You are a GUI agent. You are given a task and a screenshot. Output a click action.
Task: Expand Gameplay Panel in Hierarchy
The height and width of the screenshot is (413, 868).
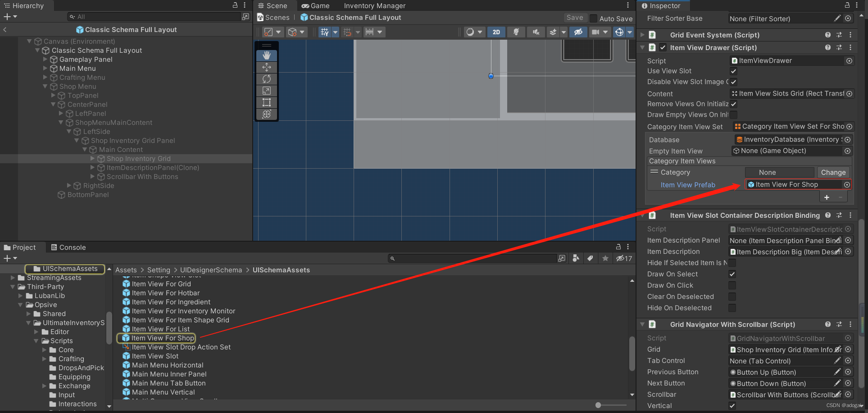[45, 59]
